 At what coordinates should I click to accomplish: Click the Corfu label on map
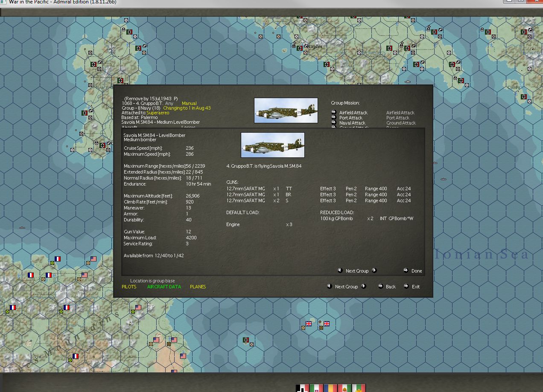click(x=514, y=87)
